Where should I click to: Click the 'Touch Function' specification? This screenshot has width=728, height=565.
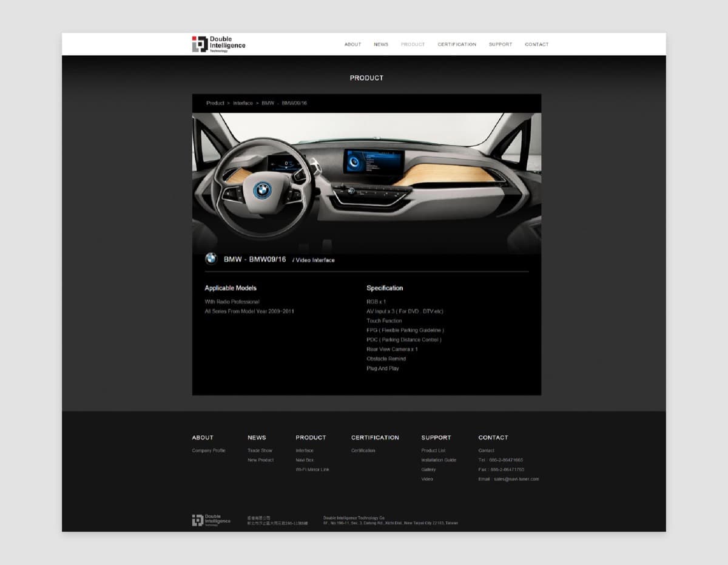[x=384, y=321]
